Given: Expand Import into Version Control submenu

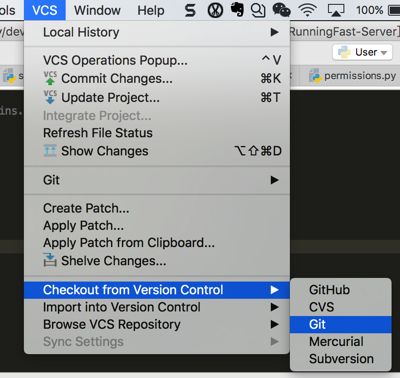Looking at the screenshot, I should (x=157, y=307).
